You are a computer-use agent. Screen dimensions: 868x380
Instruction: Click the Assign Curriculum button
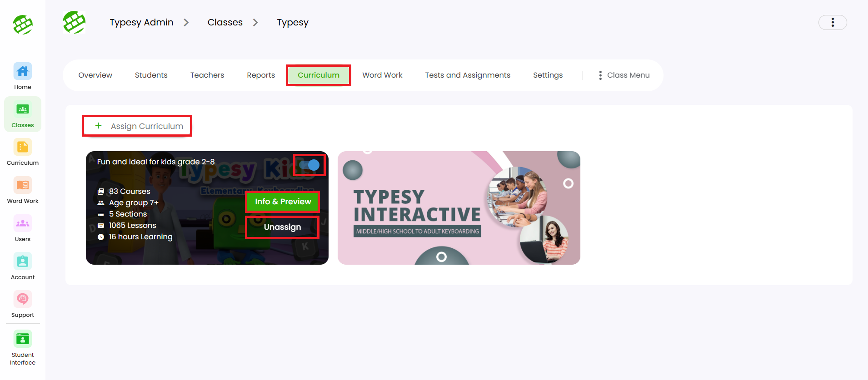click(x=137, y=126)
